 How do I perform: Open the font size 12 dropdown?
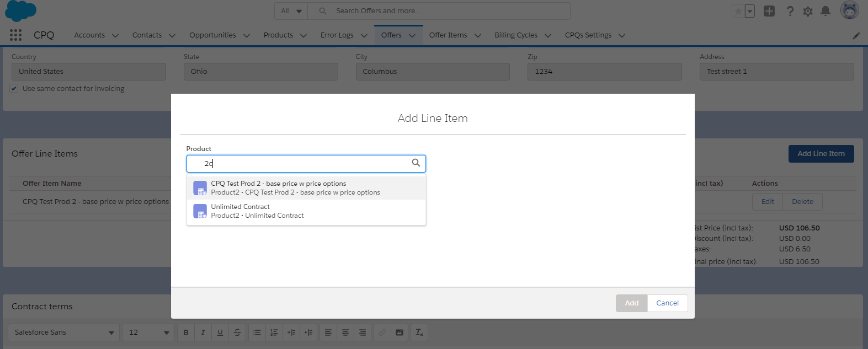pyautogui.click(x=148, y=332)
